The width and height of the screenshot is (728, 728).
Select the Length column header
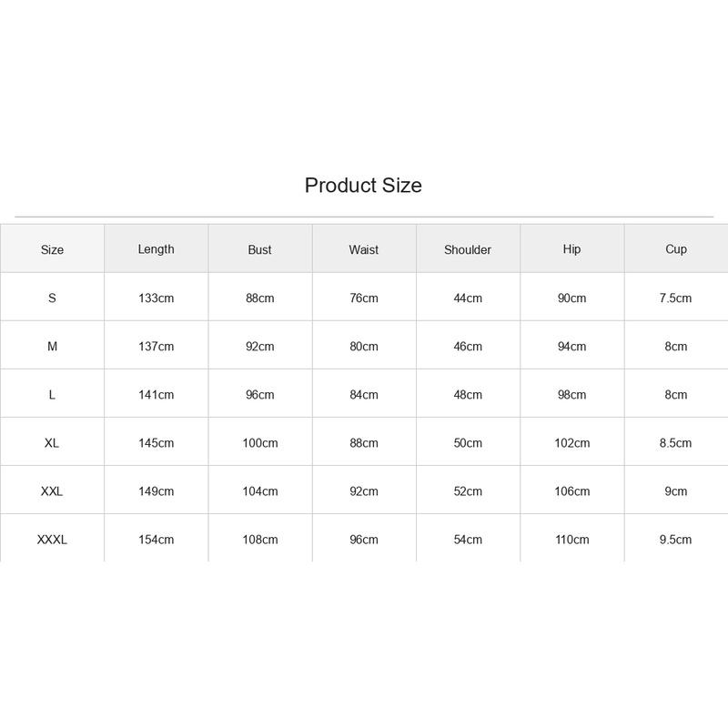tap(156, 249)
